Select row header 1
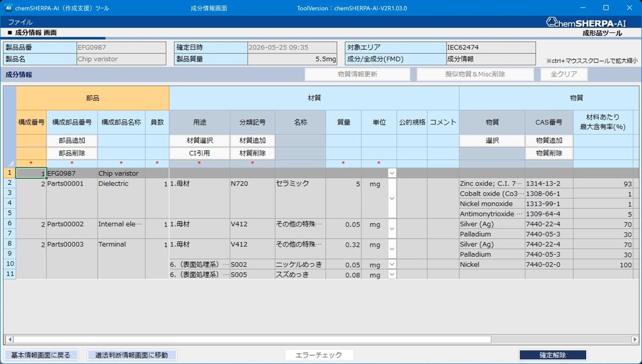The height and width of the screenshot is (364, 642). [10, 173]
